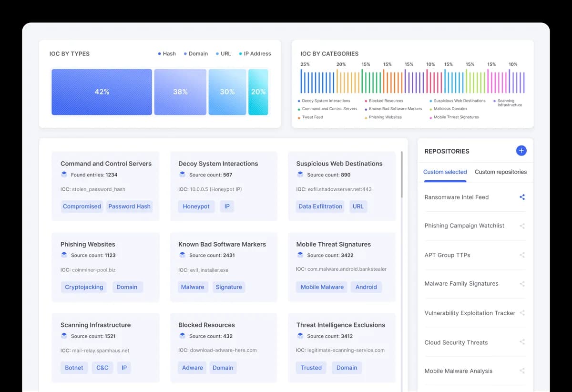Click the 42% Hash block in chart
This screenshot has height=392, width=572.
point(102,92)
